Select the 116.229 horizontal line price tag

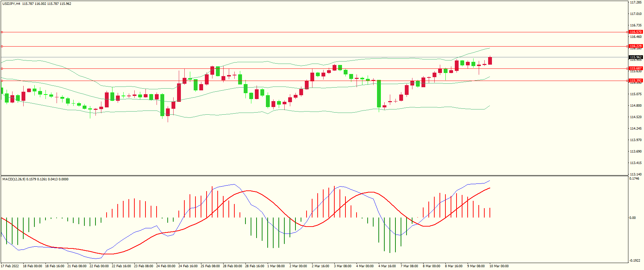click(636, 46)
